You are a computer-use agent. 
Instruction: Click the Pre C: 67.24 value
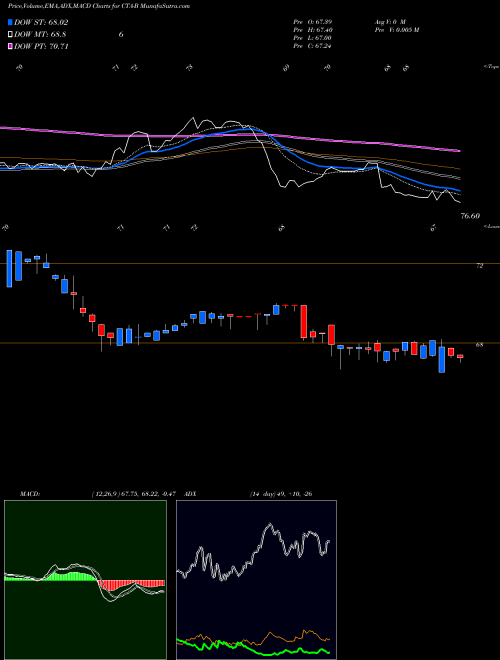[312, 46]
